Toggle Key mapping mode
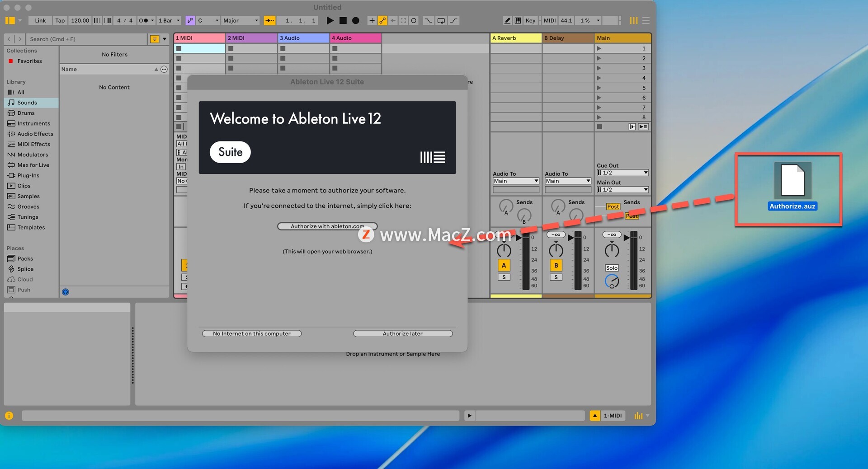 coord(530,20)
